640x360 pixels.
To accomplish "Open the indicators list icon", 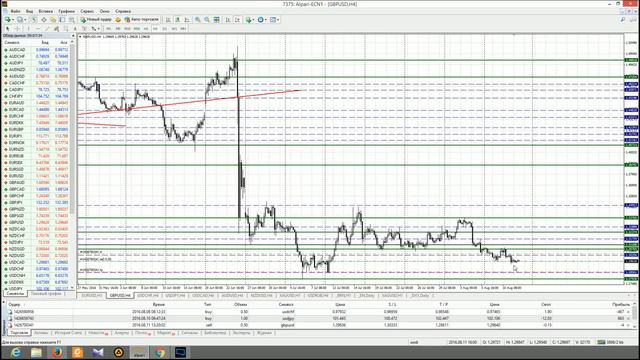I will 248,20.
